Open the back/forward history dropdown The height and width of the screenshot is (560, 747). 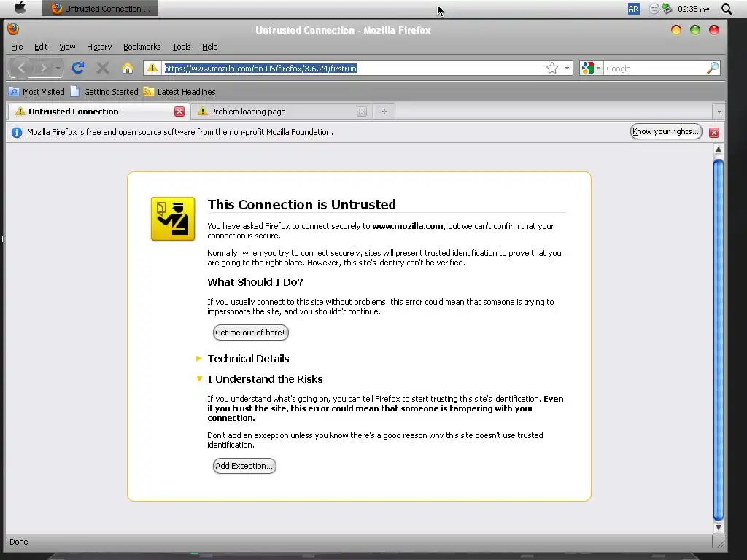click(x=58, y=68)
